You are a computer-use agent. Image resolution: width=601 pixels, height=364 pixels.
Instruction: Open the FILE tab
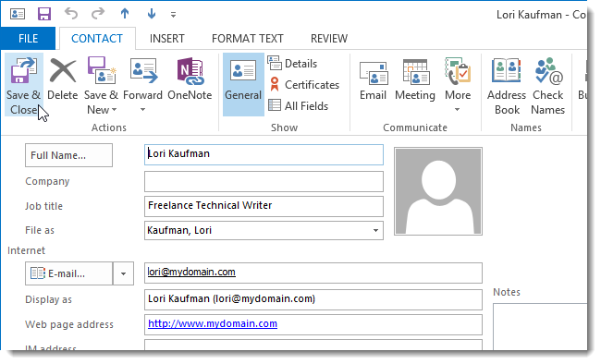(x=28, y=38)
